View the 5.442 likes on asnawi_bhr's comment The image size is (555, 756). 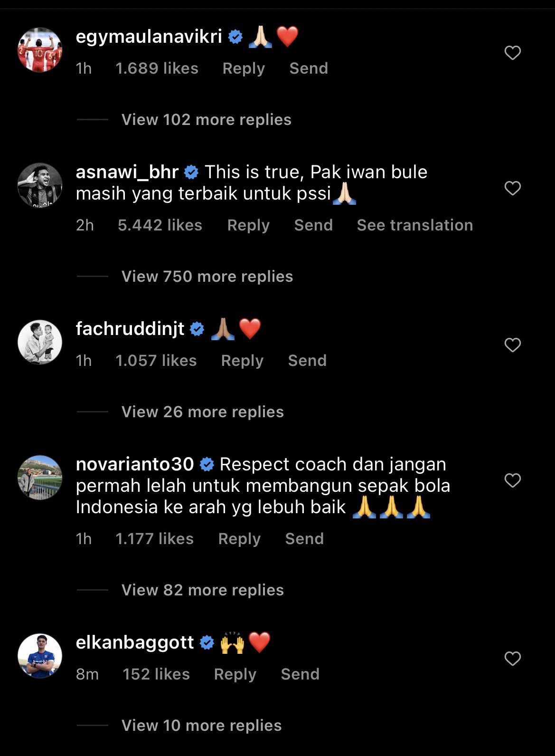(160, 225)
